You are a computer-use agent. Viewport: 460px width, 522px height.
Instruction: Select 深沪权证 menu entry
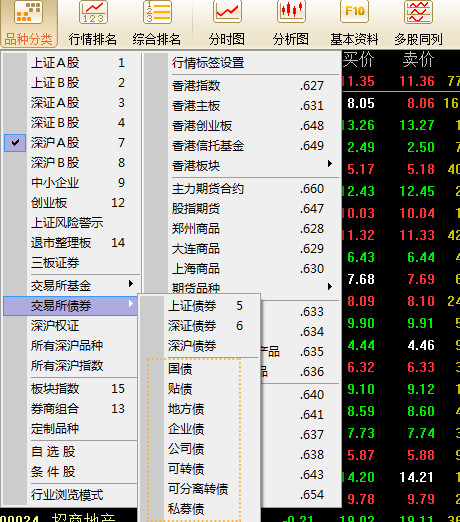[x=71, y=326]
